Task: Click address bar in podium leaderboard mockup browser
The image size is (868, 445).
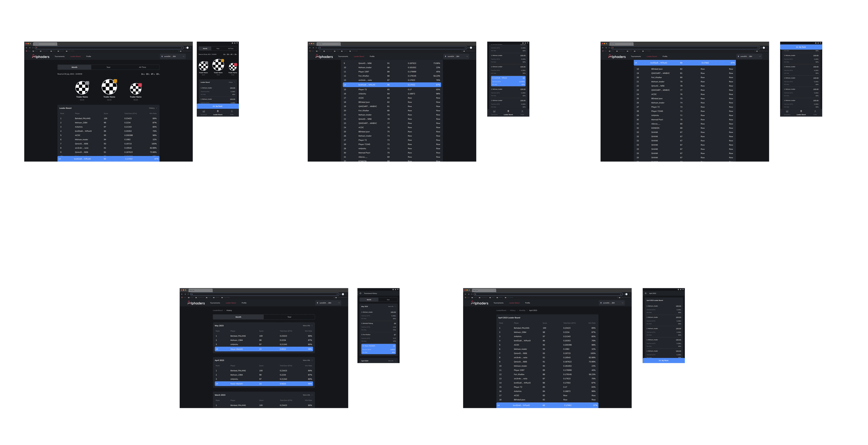Action: pyautogui.click(x=109, y=48)
